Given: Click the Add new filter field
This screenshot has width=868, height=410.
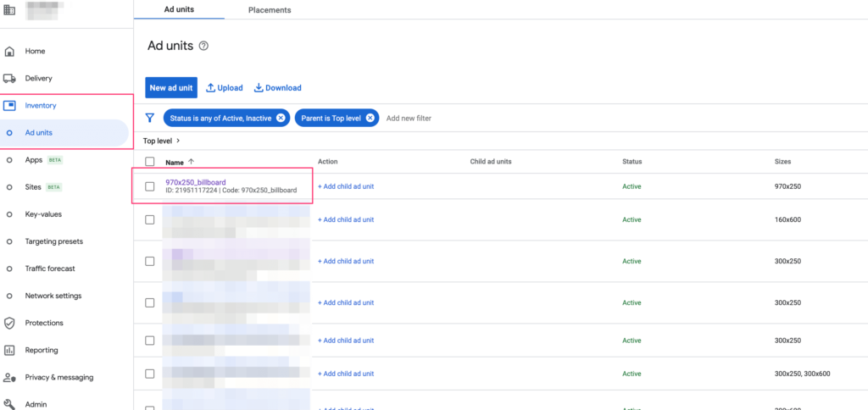Looking at the screenshot, I should click(409, 118).
